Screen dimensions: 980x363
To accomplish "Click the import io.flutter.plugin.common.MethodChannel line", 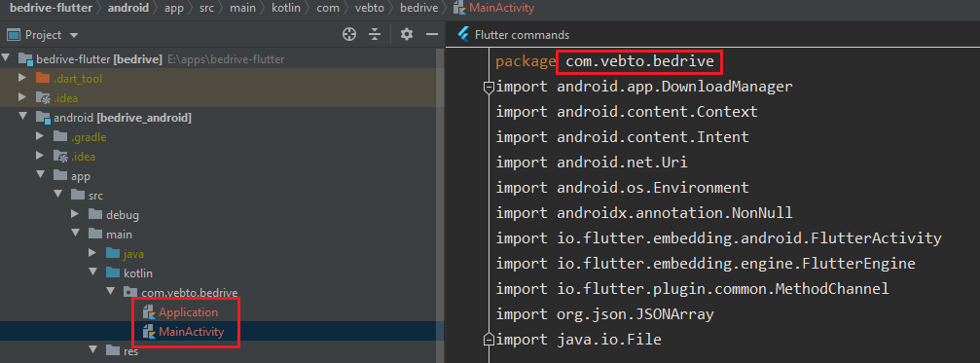I will click(692, 289).
